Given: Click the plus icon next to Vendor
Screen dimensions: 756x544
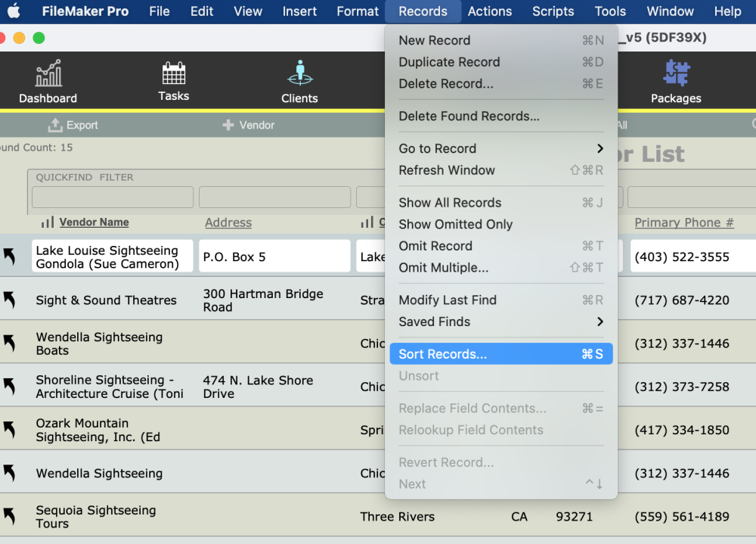Looking at the screenshot, I should (228, 125).
